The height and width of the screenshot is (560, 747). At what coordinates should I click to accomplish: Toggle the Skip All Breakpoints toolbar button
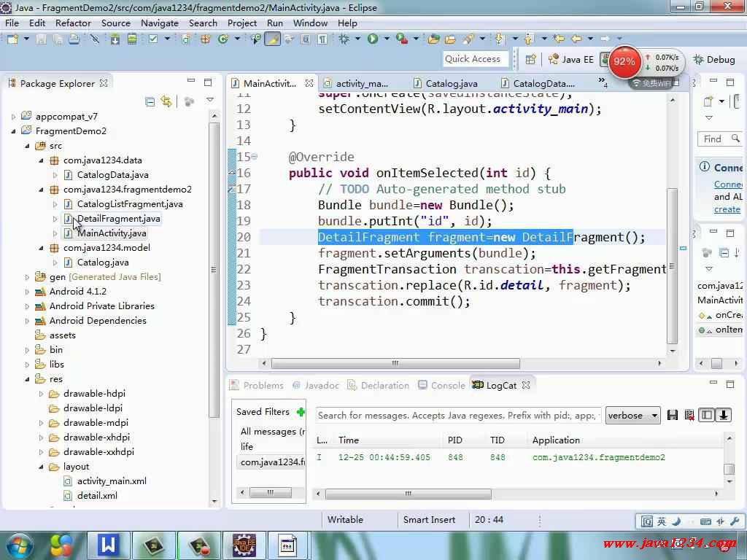pos(95,39)
